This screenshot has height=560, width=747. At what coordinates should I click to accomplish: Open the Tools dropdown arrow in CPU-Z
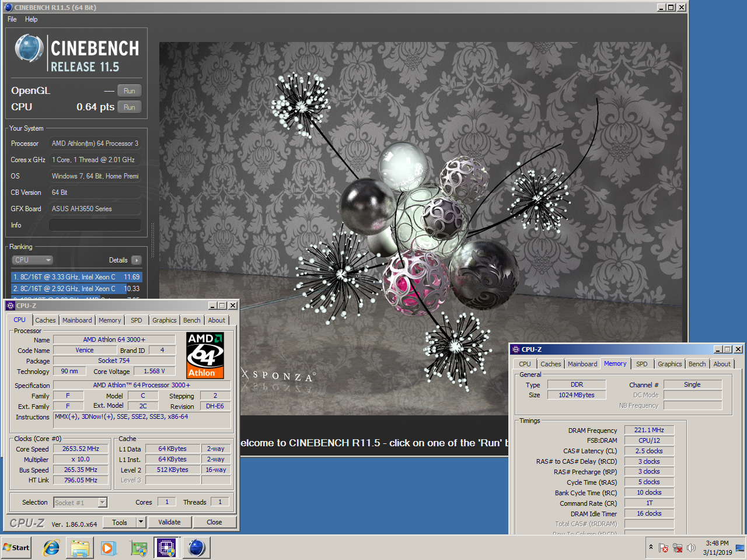coord(141,522)
